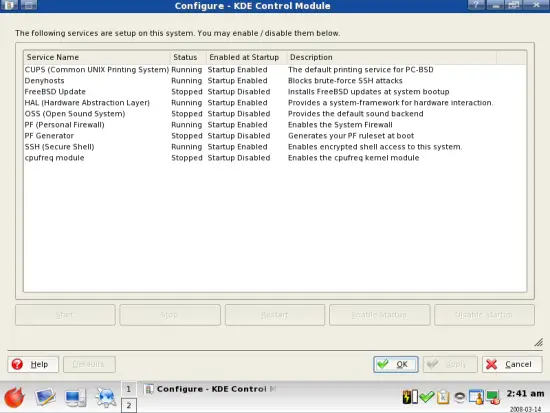Click the title bar question mark help button
550x413 pixels.
click(x=476, y=5)
